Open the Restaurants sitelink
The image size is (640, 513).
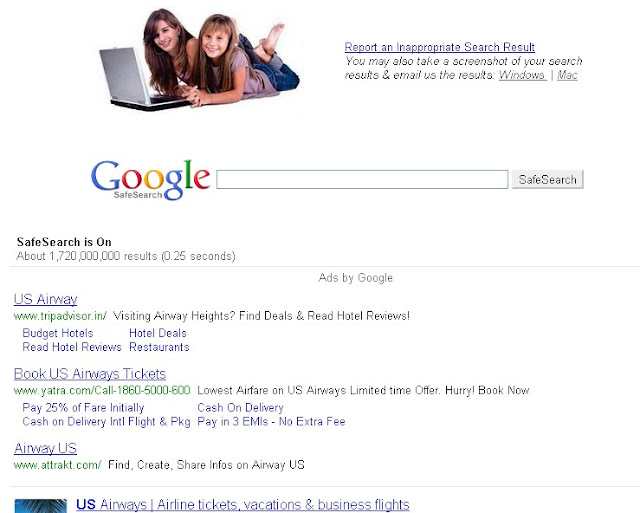point(159,347)
